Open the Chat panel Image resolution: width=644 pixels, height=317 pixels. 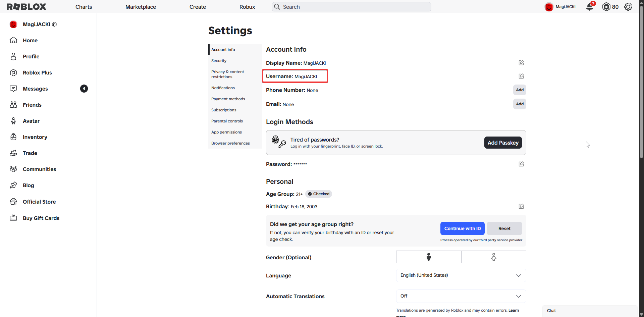[x=590, y=311]
